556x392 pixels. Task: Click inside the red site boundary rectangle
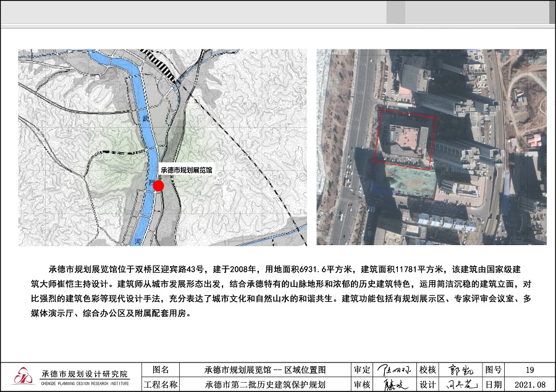[405, 139]
